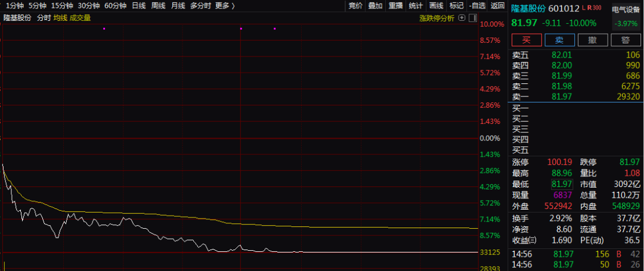
Task: Expand the 更多 timeframe options
Action: pos(225,6)
